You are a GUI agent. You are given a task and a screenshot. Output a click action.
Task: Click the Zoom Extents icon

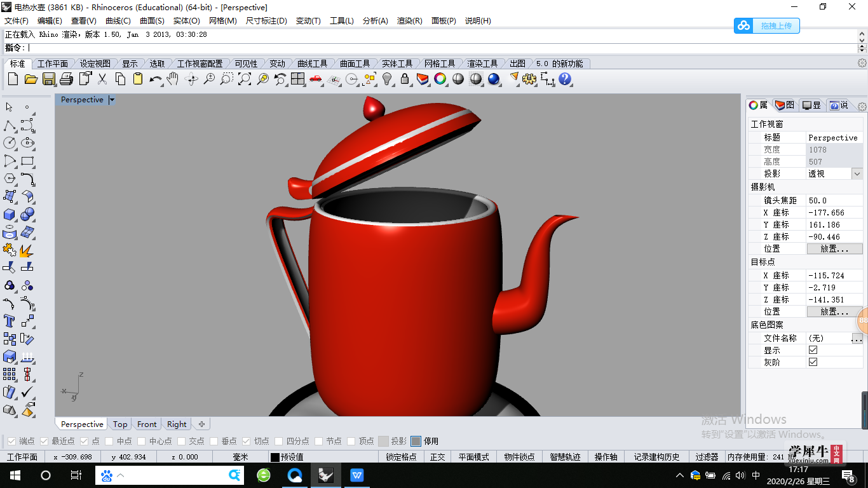245,79
